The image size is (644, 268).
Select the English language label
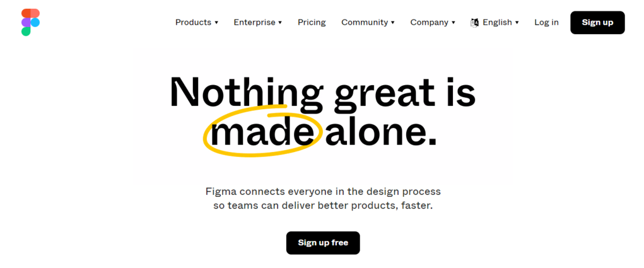(497, 22)
